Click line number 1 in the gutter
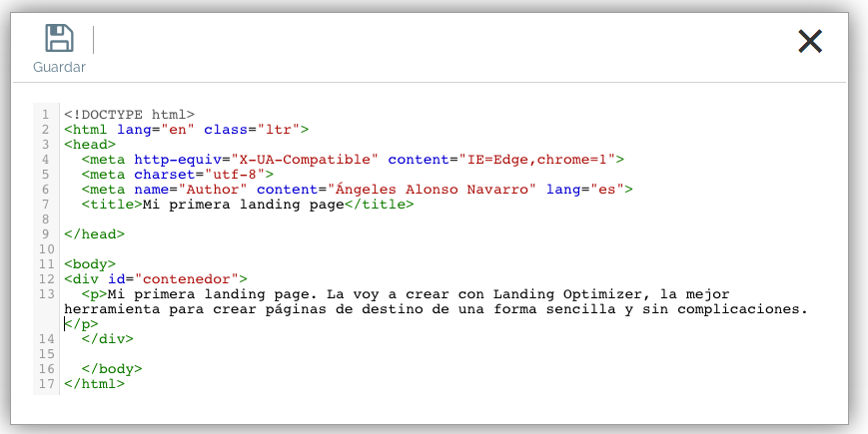This screenshot has height=434, width=868. click(x=46, y=115)
